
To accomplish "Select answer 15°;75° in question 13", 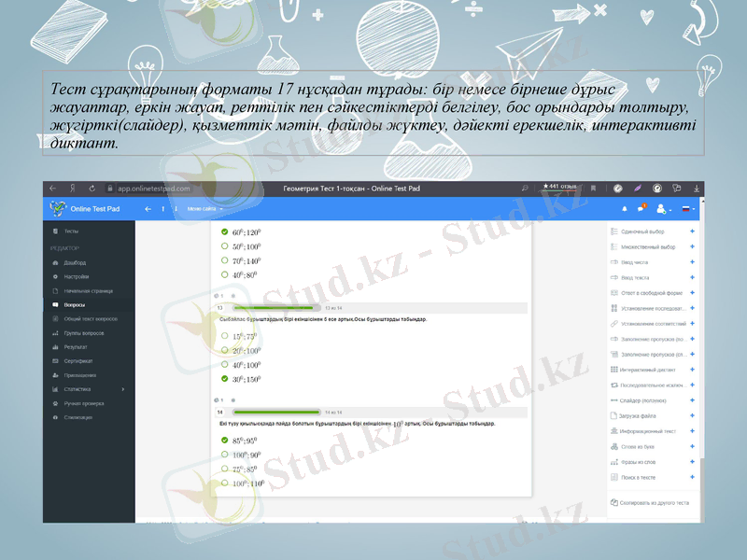I will 224,336.
